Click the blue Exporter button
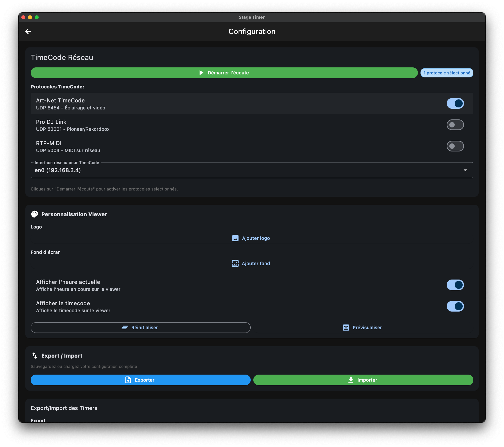 pos(140,380)
